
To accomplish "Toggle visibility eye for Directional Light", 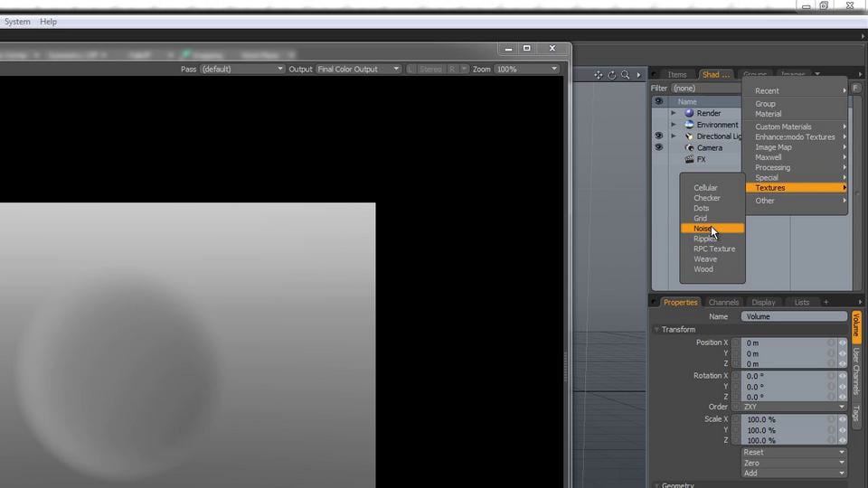I will [658, 136].
